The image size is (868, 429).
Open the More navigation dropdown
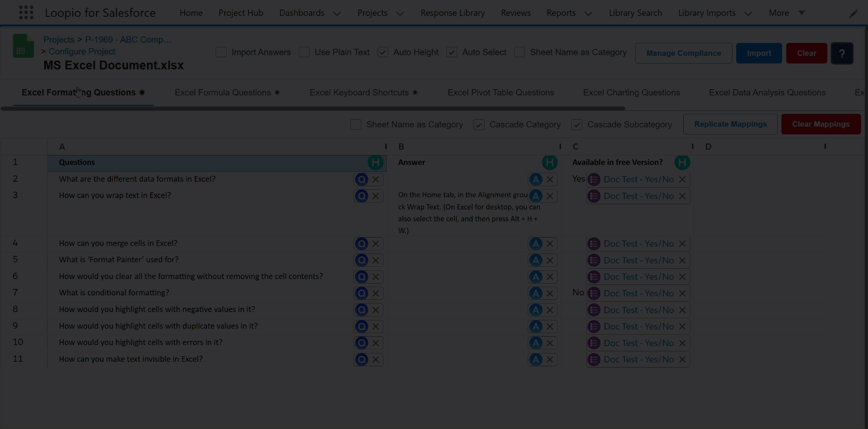787,13
